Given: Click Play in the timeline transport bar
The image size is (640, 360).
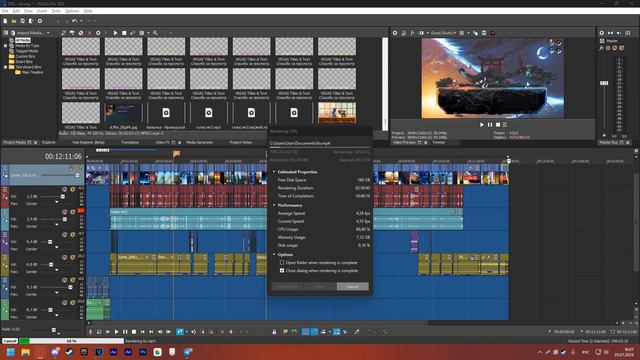Looking at the screenshot, I should (x=116, y=332).
